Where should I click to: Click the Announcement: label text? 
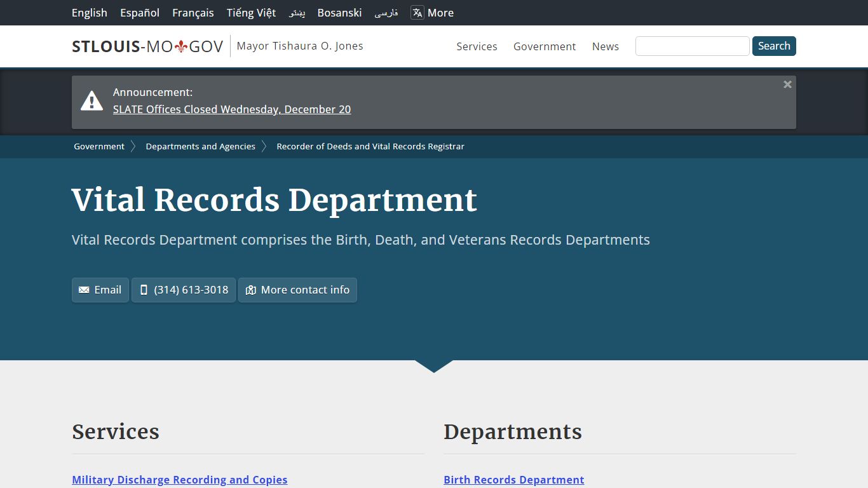[153, 92]
